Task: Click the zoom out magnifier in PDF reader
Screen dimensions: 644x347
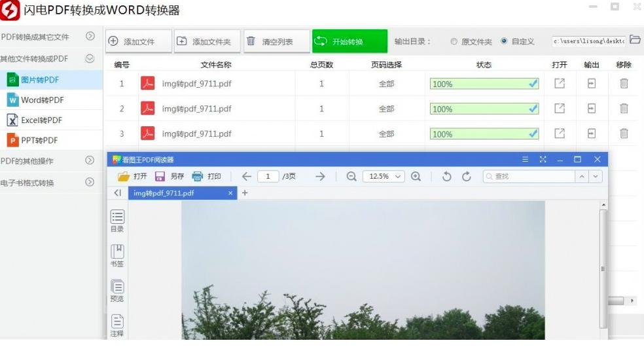Action: (x=351, y=177)
